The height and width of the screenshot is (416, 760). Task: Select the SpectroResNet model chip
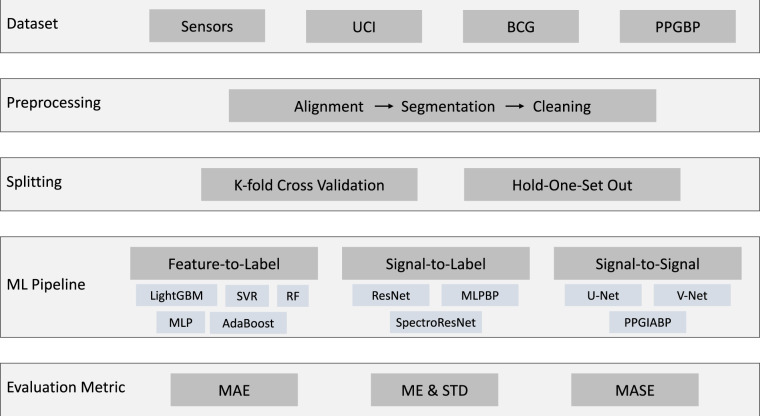pos(436,323)
